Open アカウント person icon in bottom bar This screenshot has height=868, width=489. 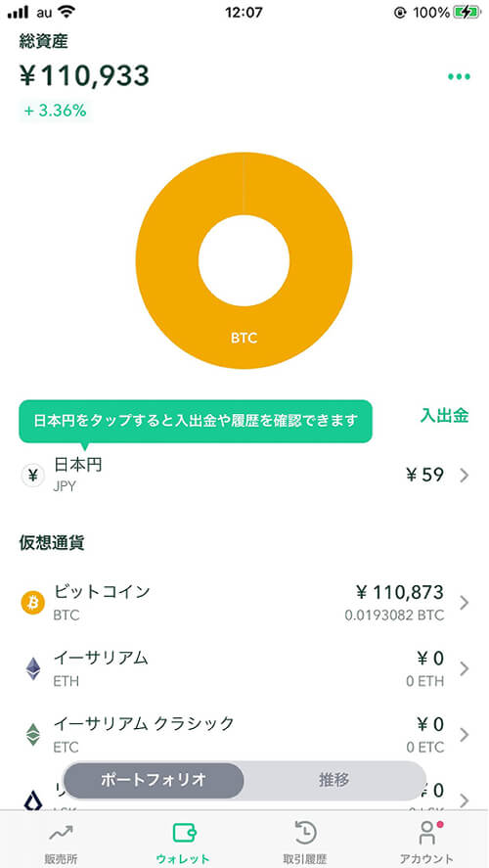[x=427, y=832]
